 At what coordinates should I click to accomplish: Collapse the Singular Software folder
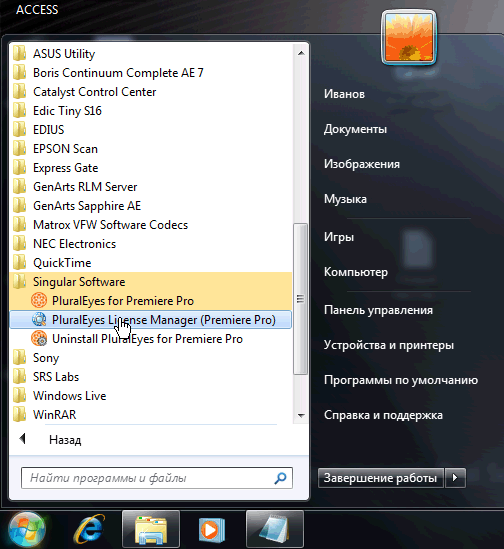pyautogui.click(x=151, y=282)
